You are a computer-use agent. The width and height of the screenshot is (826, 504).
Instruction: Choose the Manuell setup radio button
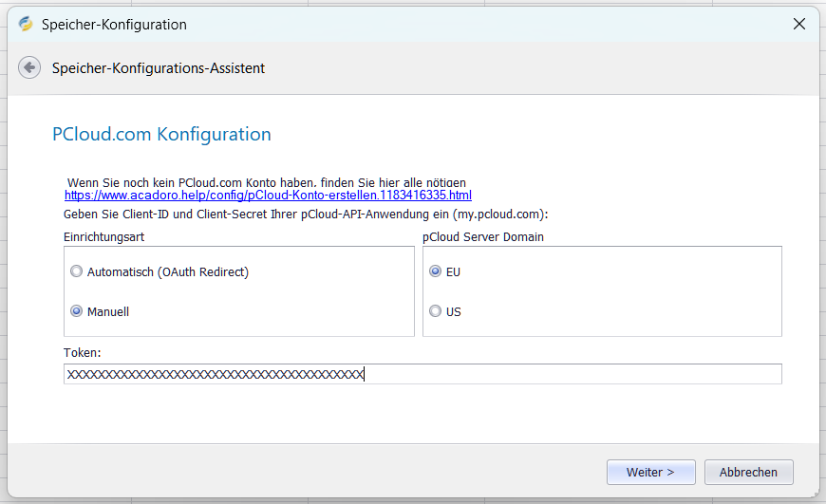(77, 311)
